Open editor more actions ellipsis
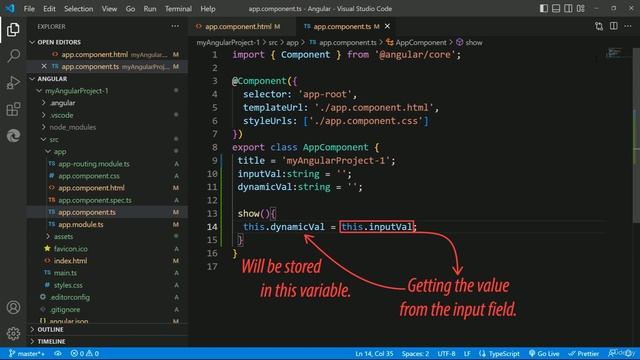Image resolution: width=640 pixels, height=360 pixels. pos(628,26)
